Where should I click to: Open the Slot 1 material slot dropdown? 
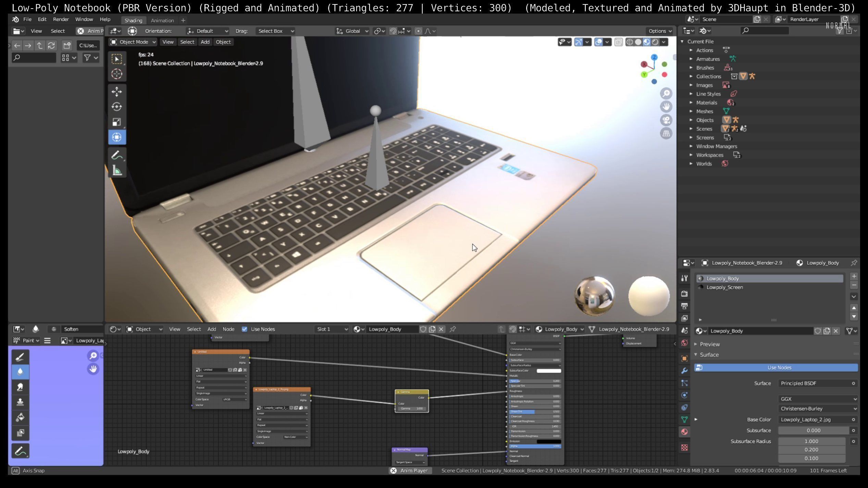[x=332, y=329]
